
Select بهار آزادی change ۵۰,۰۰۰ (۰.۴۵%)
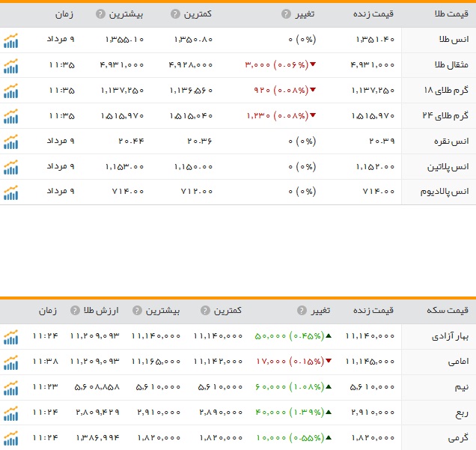[290, 336]
